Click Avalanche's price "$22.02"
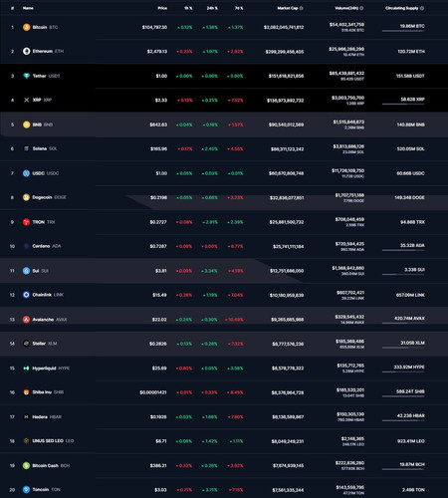 pos(159,320)
